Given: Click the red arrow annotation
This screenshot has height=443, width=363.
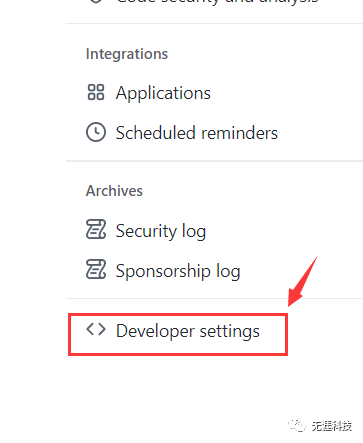Looking at the screenshot, I should click(x=302, y=282).
